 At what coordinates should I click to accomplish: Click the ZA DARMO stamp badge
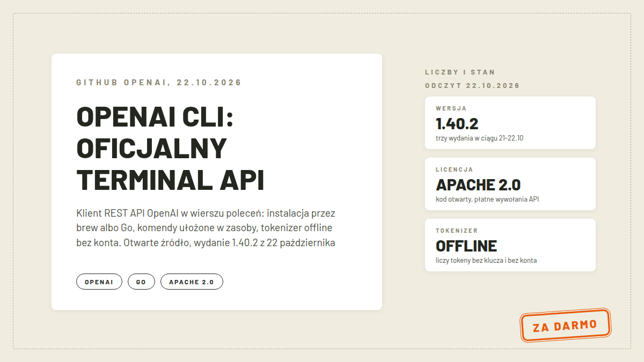pyautogui.click(x=566, y=325)
